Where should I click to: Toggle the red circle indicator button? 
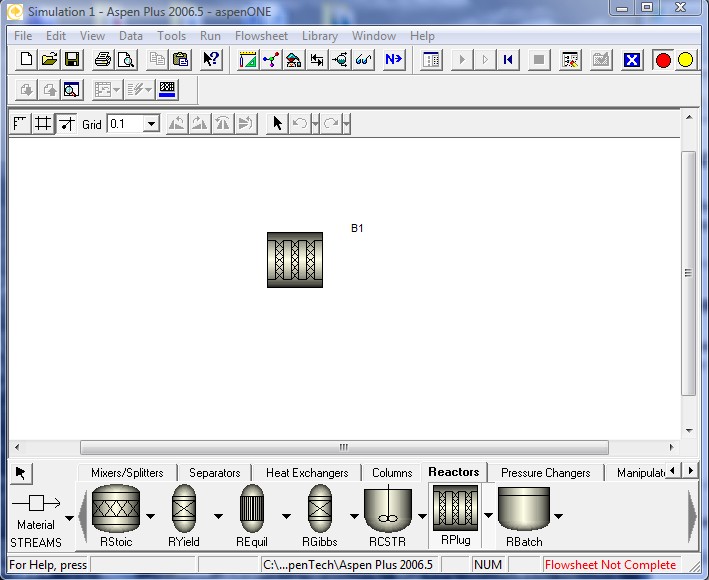click(663, 60)
